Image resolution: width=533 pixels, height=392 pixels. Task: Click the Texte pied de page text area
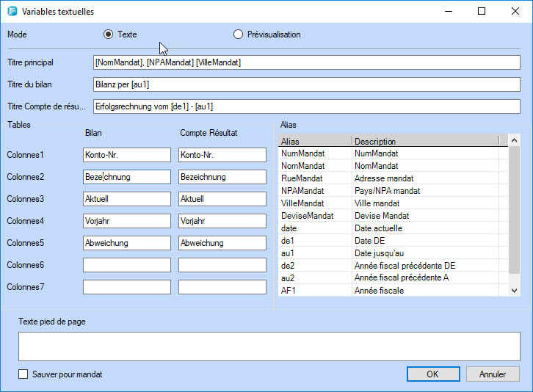(269, 346)
